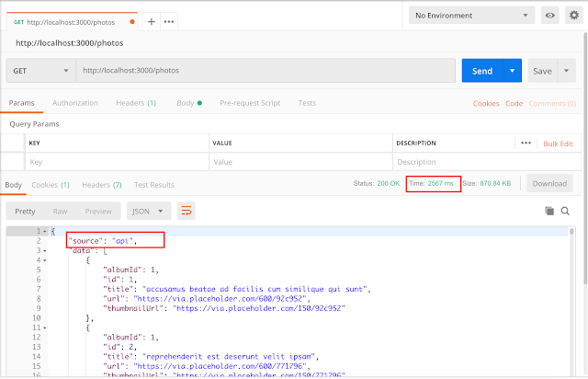The image size is (588, 379).
Task: Select the Pretty response view
Action: pos(25,211)
